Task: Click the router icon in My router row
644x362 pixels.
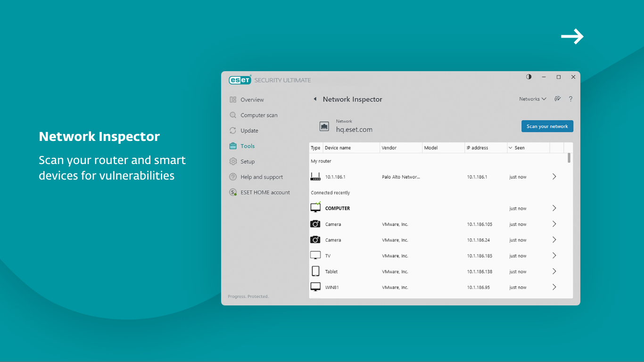Action: click(315, 176)
